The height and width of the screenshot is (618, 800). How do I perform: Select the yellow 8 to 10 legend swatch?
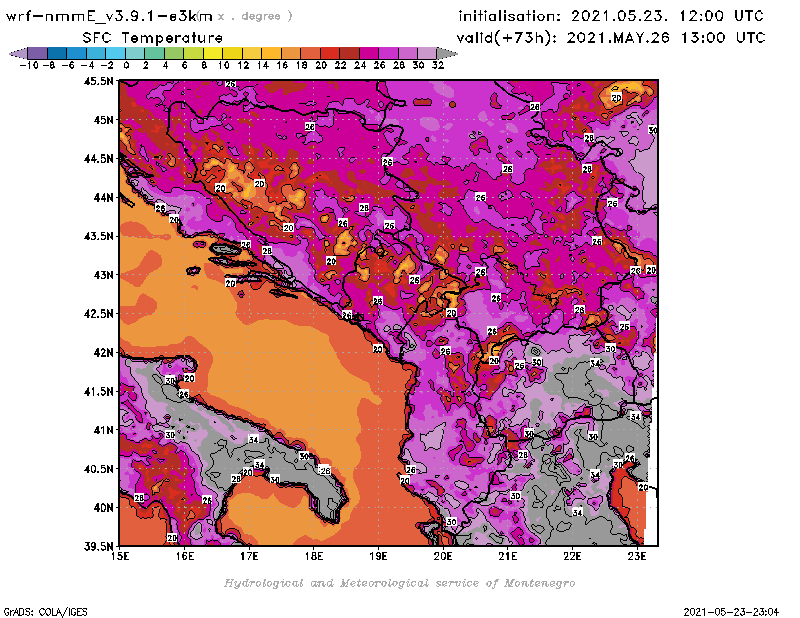(213, 53)
